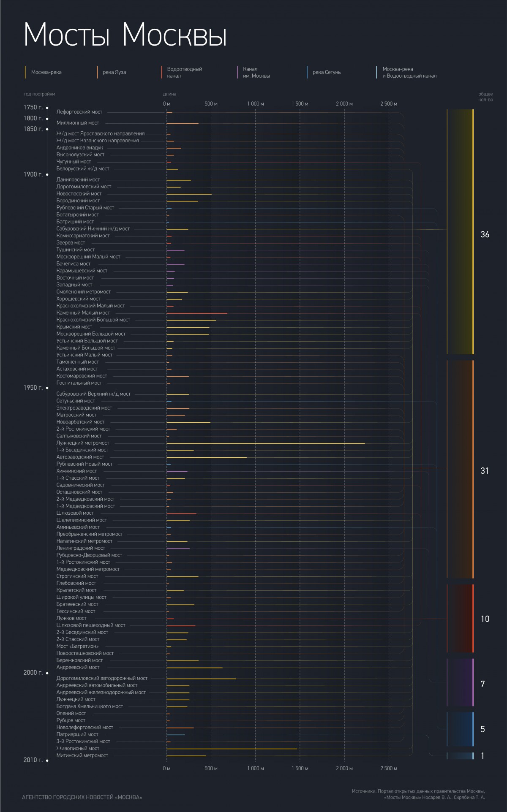507x812 pixels.
Task: Click the Москва-река legend entry
Action: click(46, 72)
